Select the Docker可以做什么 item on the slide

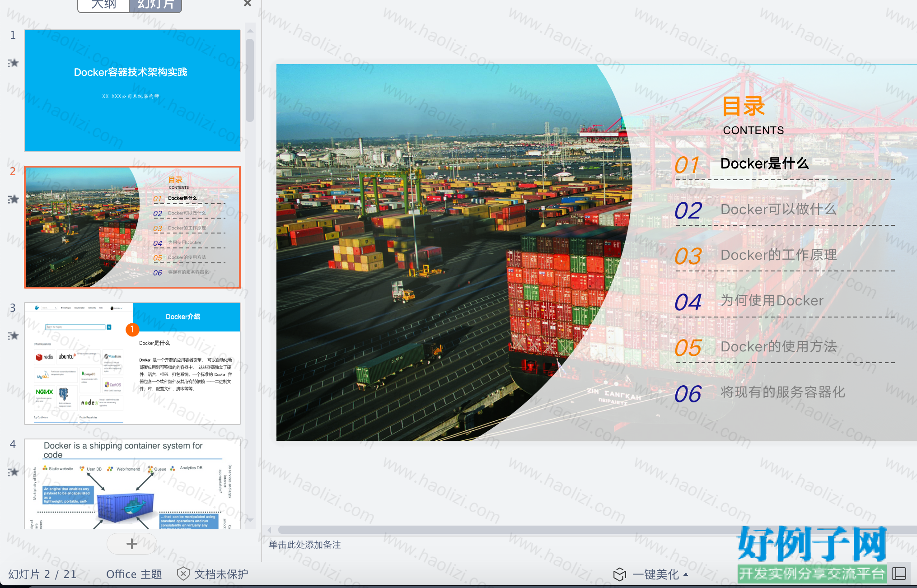pyautogui.click(x=778, y=209)
